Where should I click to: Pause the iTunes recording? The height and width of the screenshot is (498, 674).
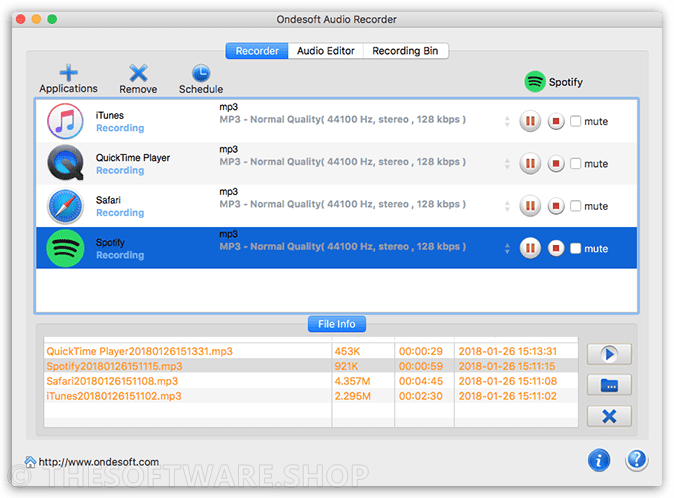pyautogui.click(x=530, y=121)
